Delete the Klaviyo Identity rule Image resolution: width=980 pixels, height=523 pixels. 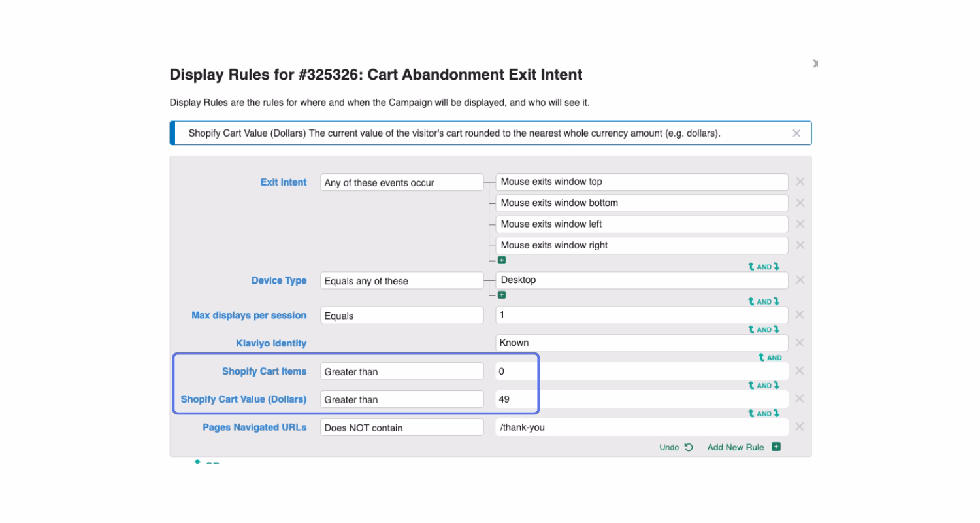pyautogui.click(x=800, y=343)
